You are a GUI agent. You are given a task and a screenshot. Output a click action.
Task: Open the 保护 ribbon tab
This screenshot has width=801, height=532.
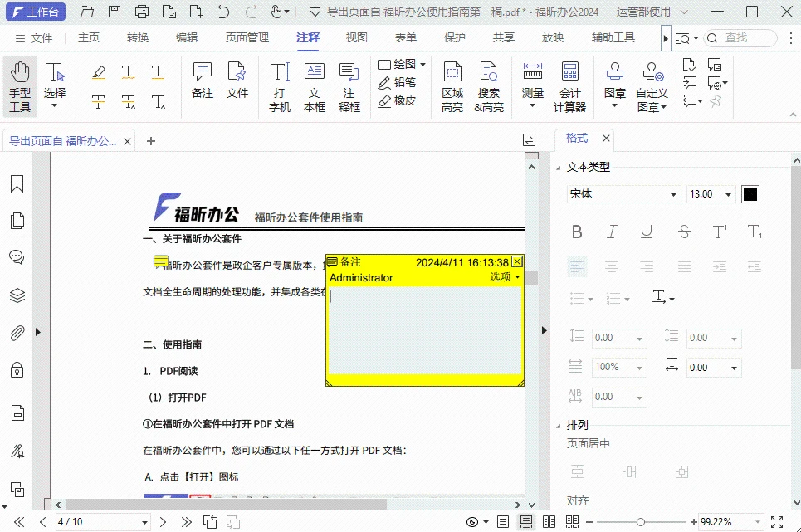pos(455,38)
